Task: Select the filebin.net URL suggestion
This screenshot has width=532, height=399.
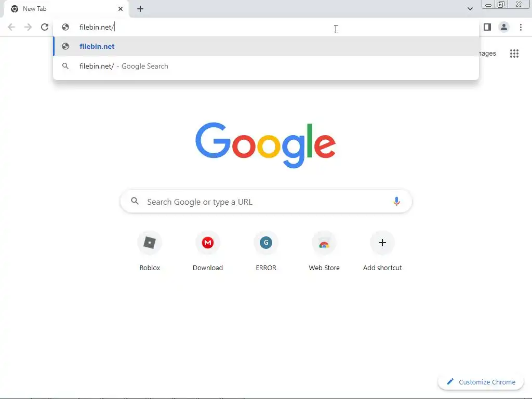Action: coord(266,46)
